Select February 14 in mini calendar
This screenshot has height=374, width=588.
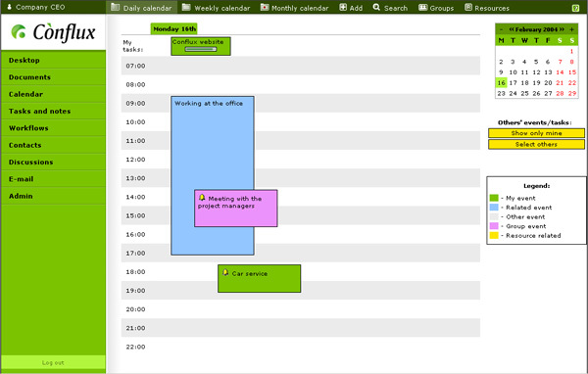(560, 72)
